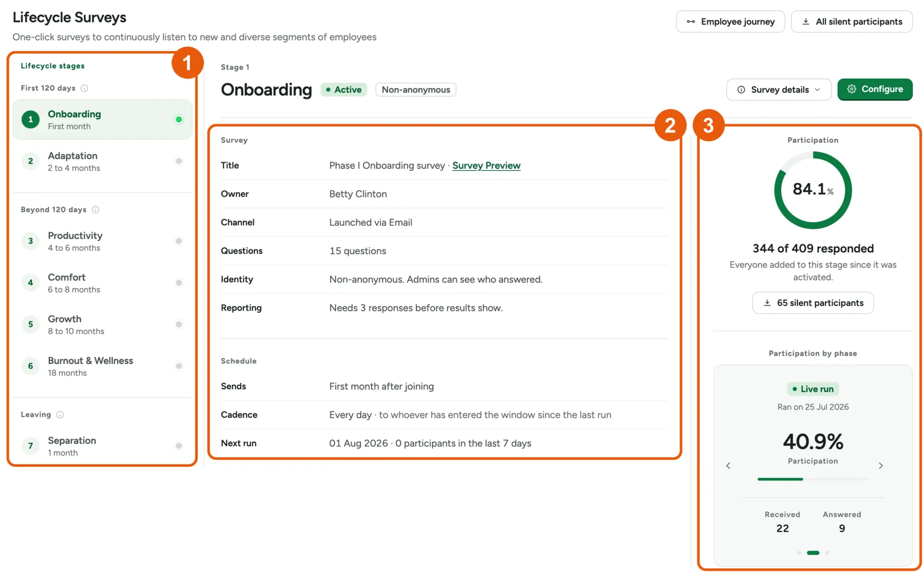Download All silent participants
Image resolution: width=924 pixels, height=573 pixels.
tap(852, 22)
